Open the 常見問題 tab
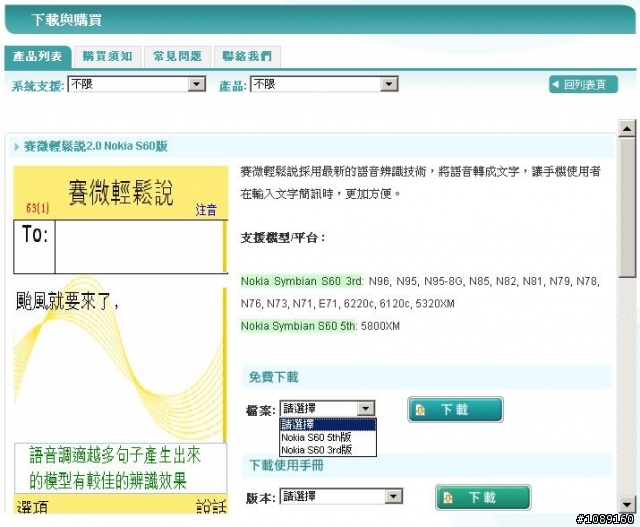The image size is (640, 527). pos(178,56)
